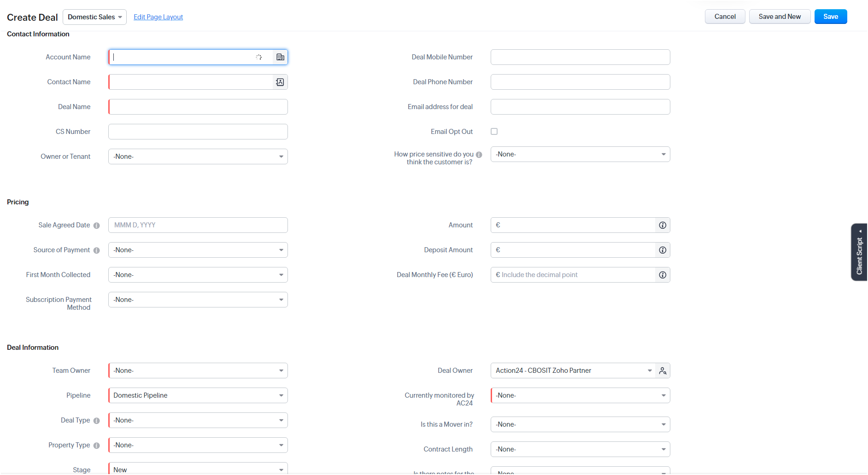
Task: Click the Deal Name input field
Action: click(x=198, y=107)
